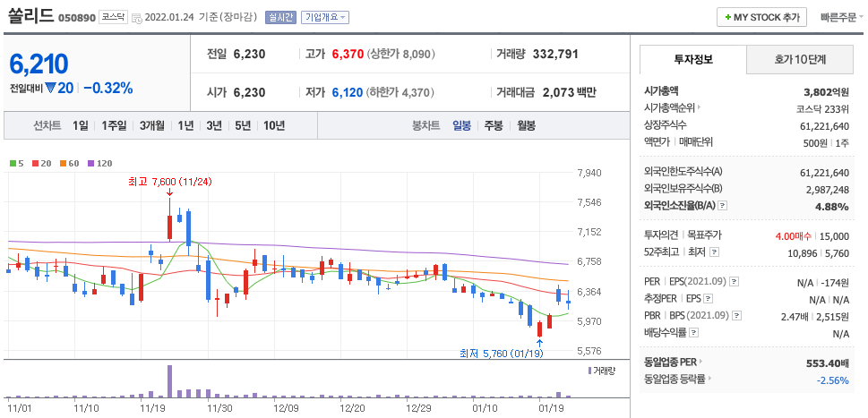The width and height of the screenshot is (868, 418).
Task: Click the purple 120-day moving average legend
Action: [x=100, y=163]
